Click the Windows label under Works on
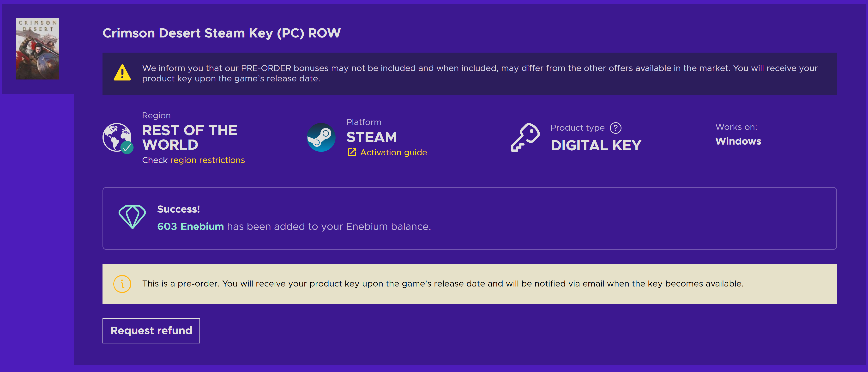Image resolution: width=868 pixels, height=372 pixels. click(738, 141)
